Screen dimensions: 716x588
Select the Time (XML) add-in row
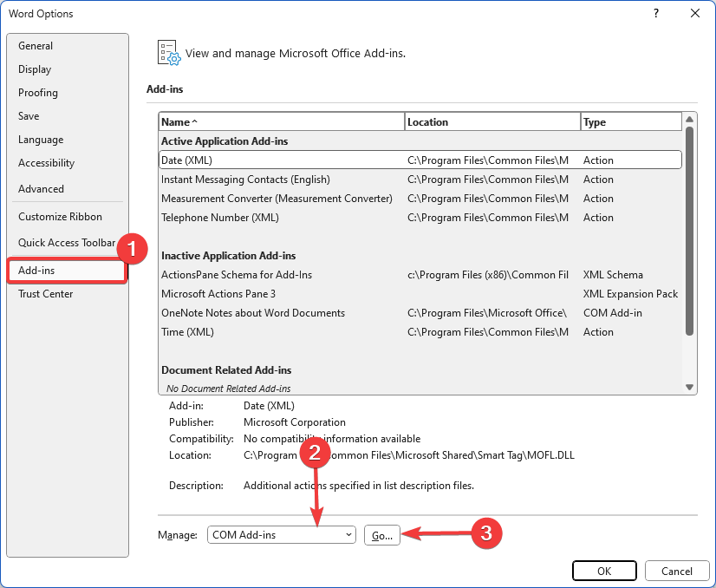coord(187,332)
